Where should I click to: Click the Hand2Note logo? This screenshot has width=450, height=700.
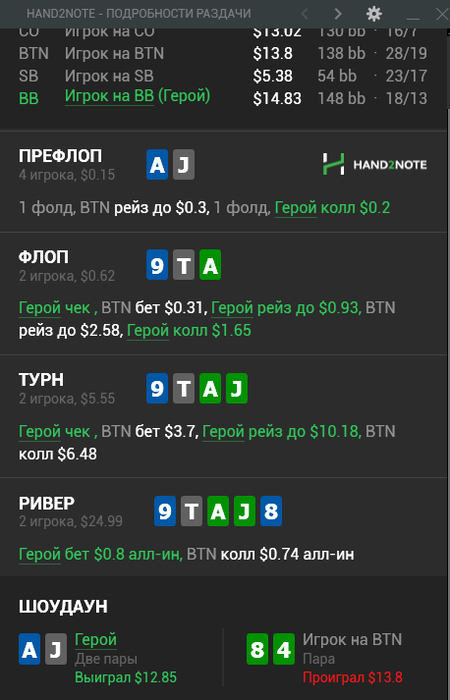click(x=374, y=164)
